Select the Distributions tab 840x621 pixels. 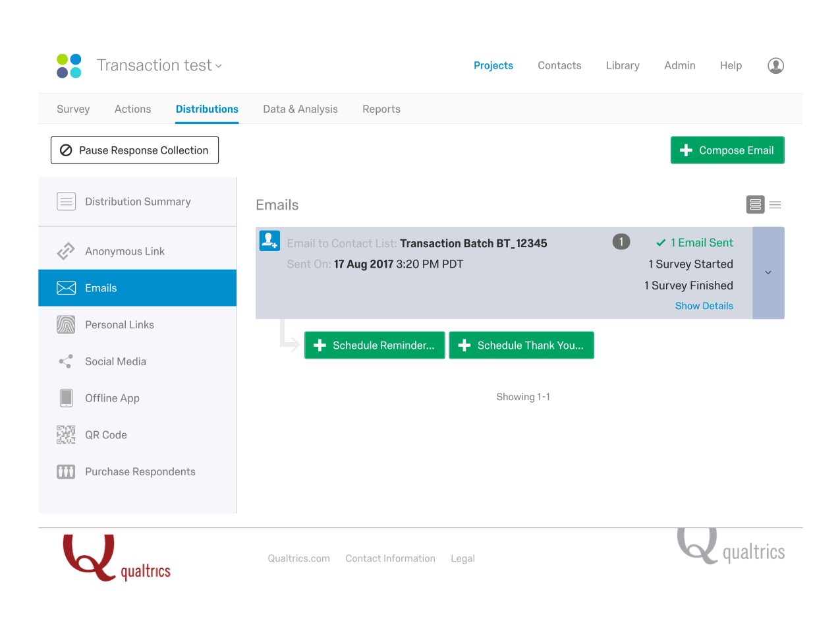(207, 109)
